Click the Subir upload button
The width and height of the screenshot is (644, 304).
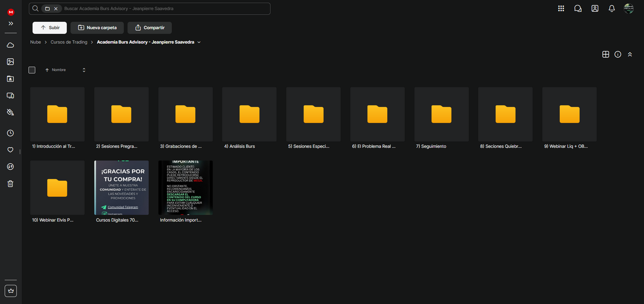[49, 28]
